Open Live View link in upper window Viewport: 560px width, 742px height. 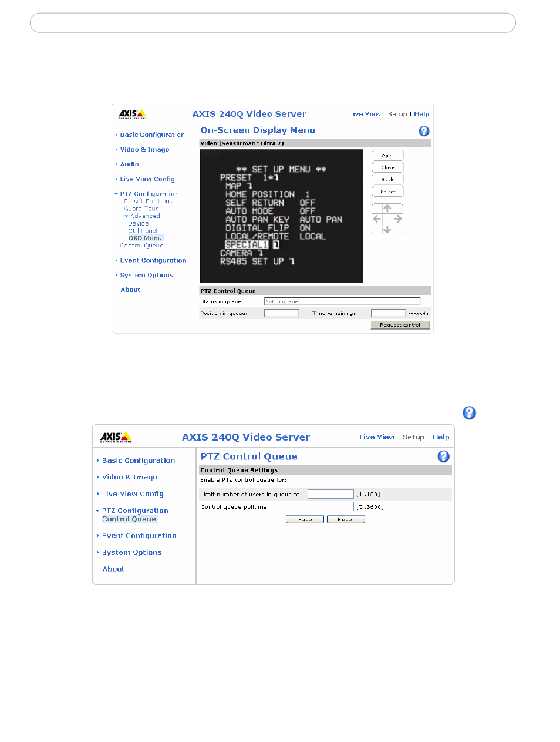coord(365,114)
